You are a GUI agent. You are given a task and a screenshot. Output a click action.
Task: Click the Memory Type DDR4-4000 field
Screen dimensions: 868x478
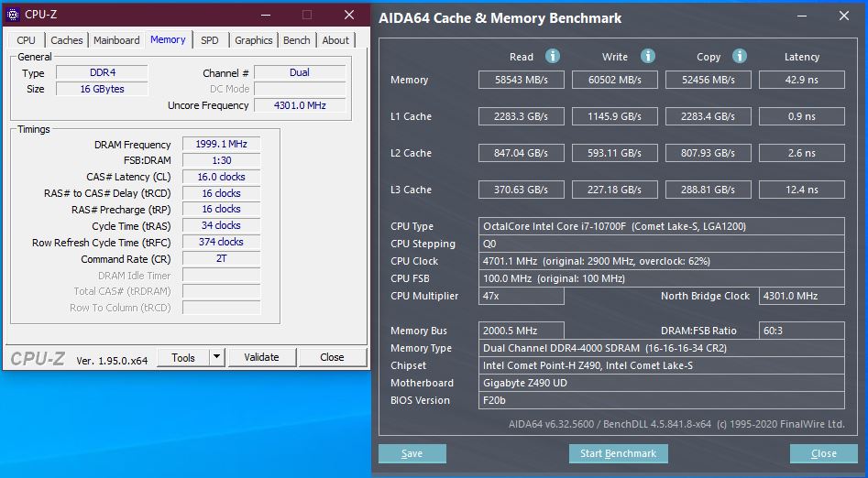662,348
